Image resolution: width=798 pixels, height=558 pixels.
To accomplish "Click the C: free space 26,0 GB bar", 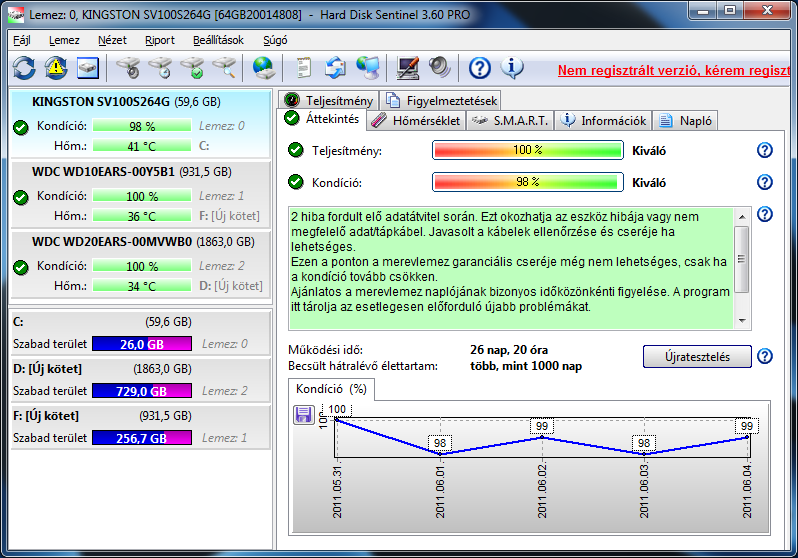I will pyautogui.click(x=142, y=344).
